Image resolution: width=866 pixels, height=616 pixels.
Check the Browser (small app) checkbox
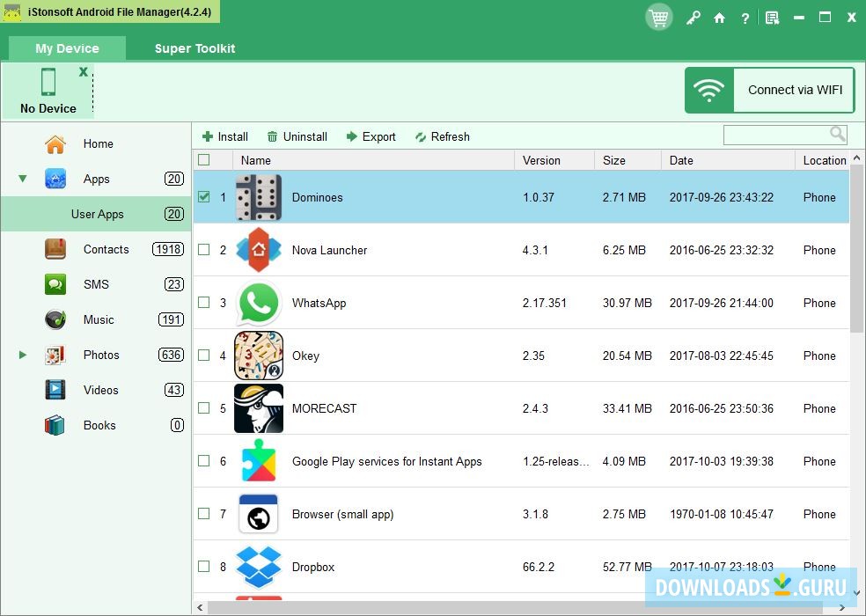(x=204, y=513)
